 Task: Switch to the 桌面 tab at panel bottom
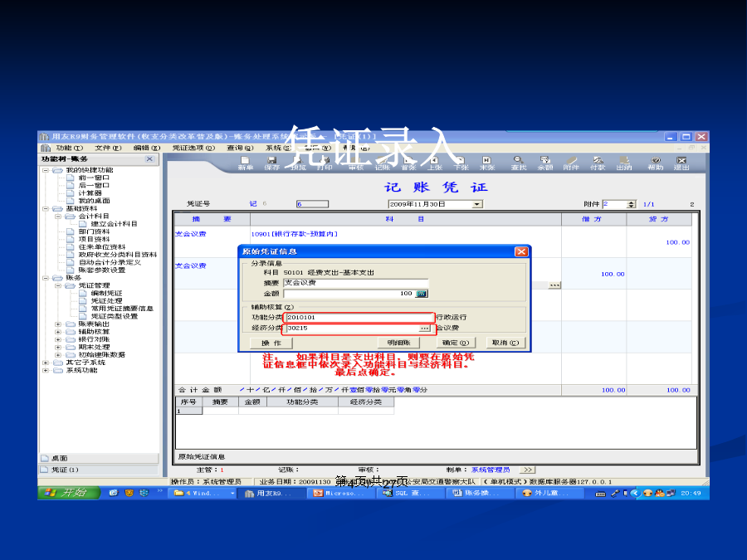point(99,458)
